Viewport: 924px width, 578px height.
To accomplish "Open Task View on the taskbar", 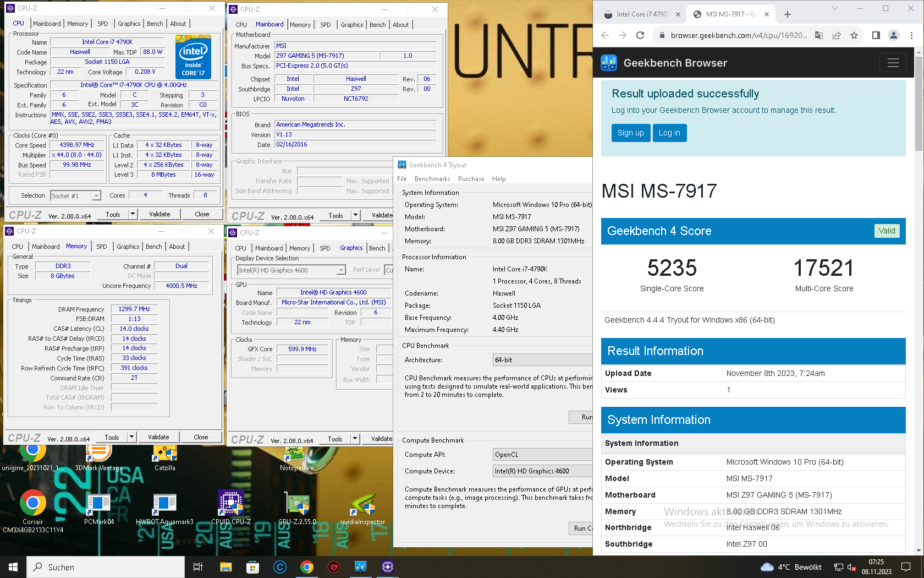I will point(198,567).
